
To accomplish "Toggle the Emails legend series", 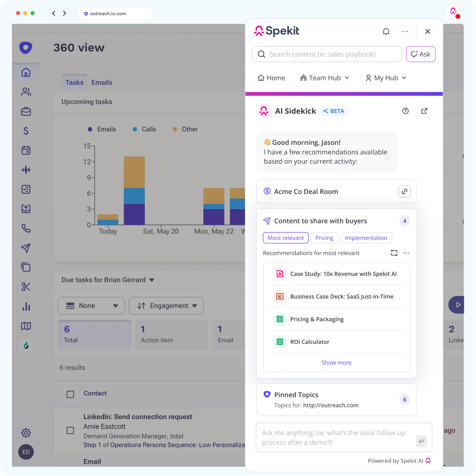I will [102, 129].
